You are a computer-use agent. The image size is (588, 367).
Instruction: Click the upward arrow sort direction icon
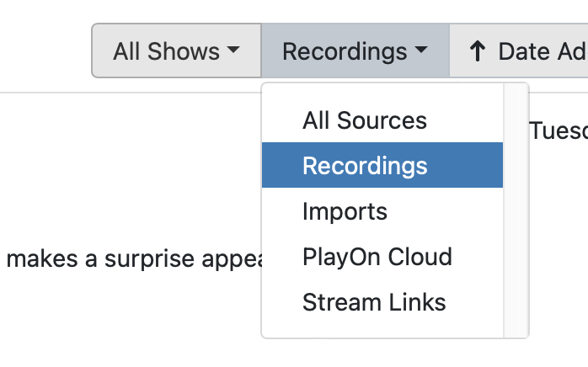[477, 51]
